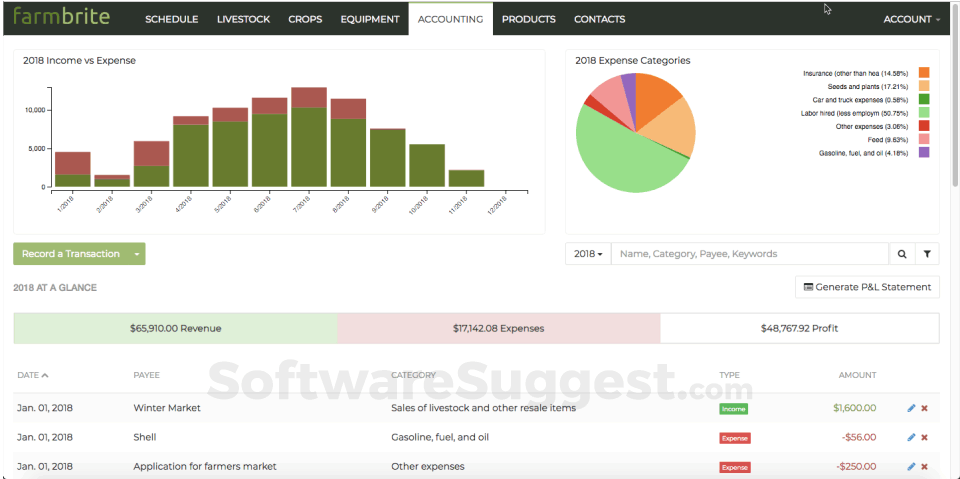Open the Record a Transaction dropdown arrow
Image resolution: width=960 pixels, height=479 pixels.
pos(137,254)
